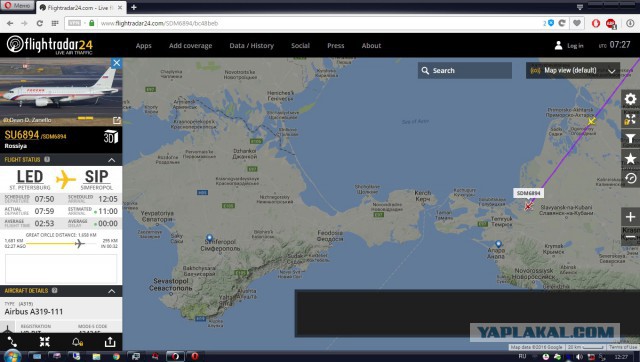Open 3D view of flight SU6894
Viewport: 640px width, 362px height.
pos(111,137)
